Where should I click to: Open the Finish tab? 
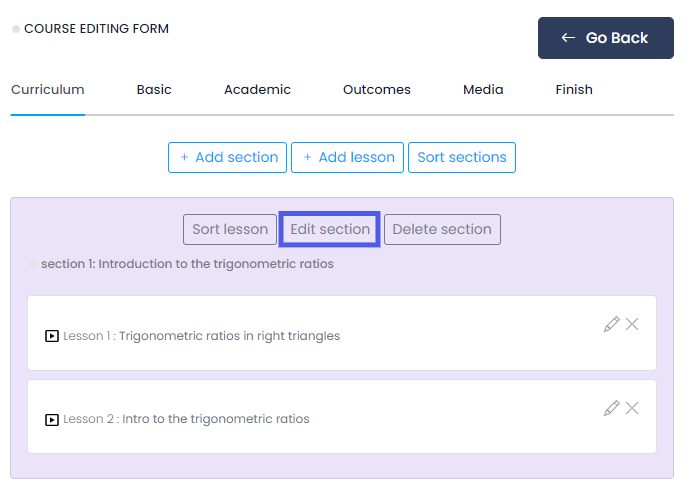[574, 90]
